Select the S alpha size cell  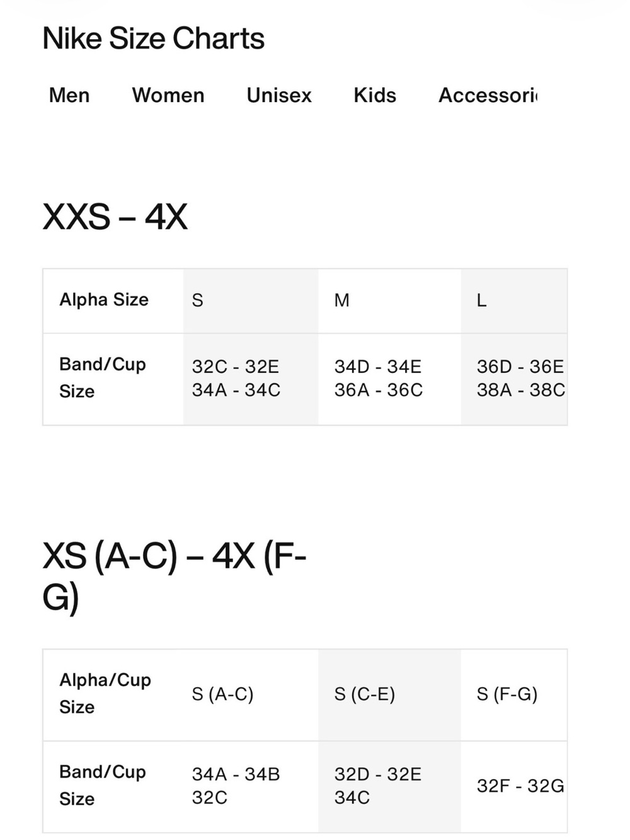coord(251,301)
